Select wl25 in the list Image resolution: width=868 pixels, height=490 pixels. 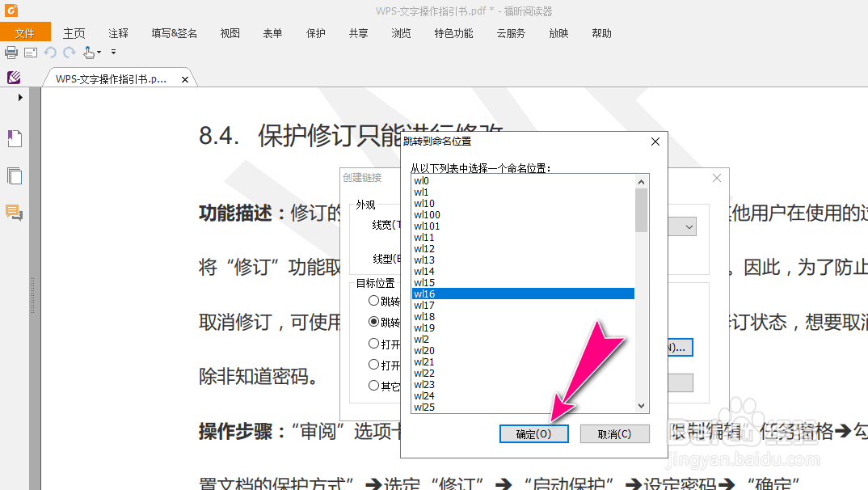tap(523, 408)
